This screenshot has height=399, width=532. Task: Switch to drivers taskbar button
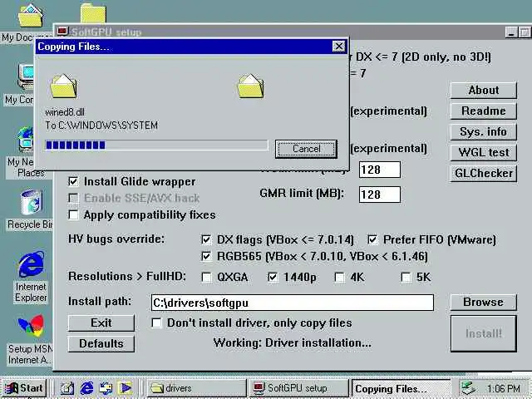coord(197,388)
